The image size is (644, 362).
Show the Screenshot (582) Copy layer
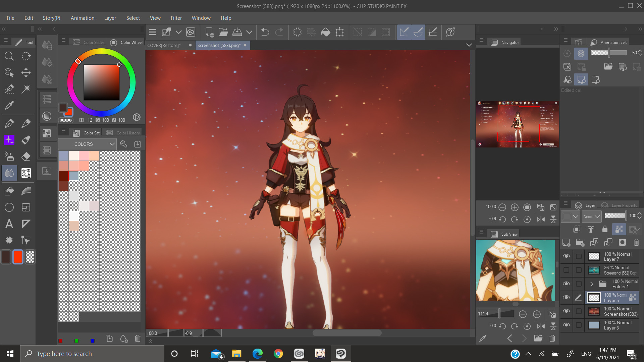click(x=566, y=270)
